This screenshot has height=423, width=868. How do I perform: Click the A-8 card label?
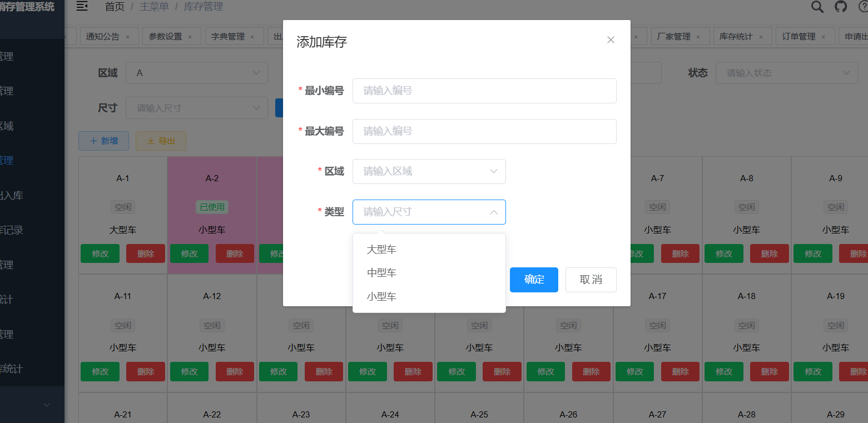click(747, 178)
